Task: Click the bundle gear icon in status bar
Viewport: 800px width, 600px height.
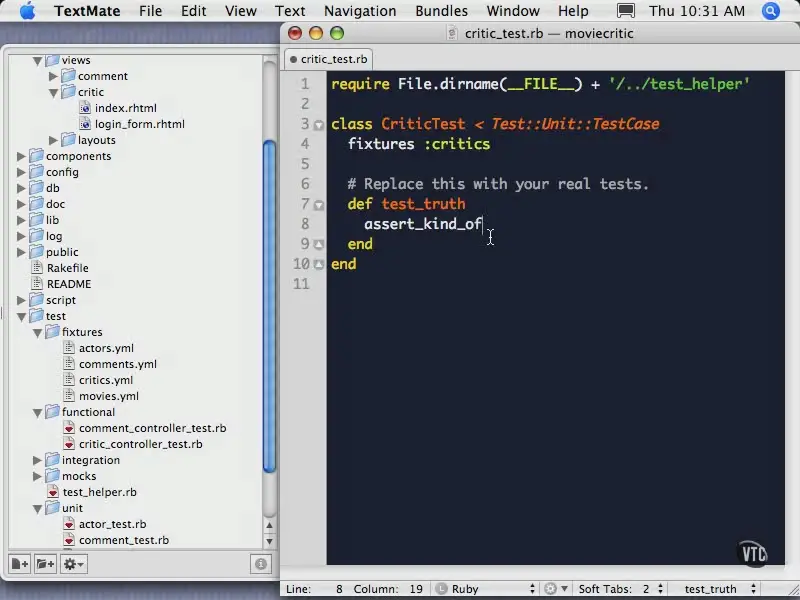Action: (550, 589)
